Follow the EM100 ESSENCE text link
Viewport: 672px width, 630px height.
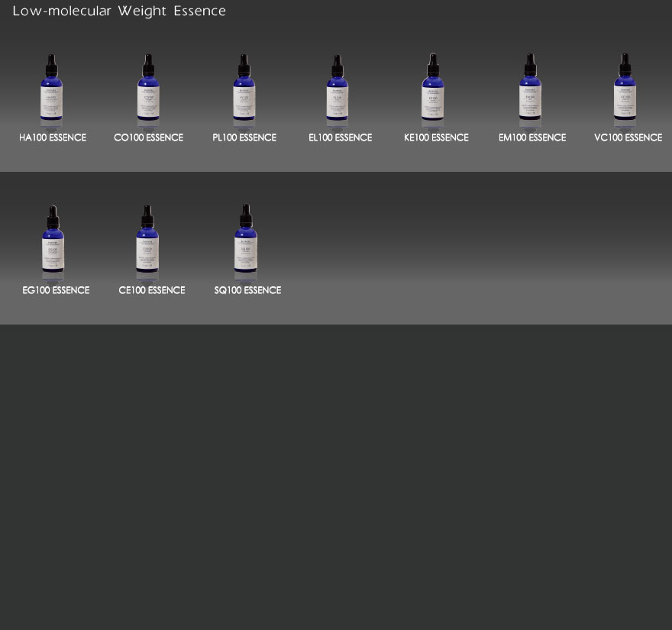point(532,138)
